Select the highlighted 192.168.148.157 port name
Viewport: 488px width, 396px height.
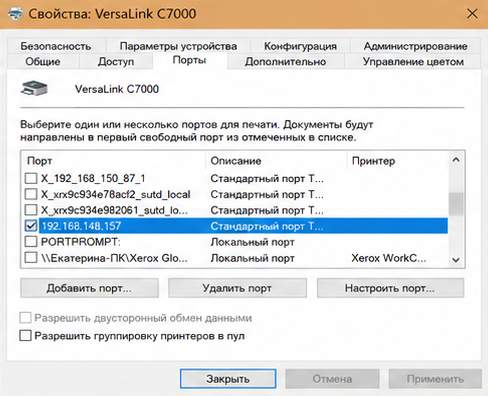click(81, 226)
